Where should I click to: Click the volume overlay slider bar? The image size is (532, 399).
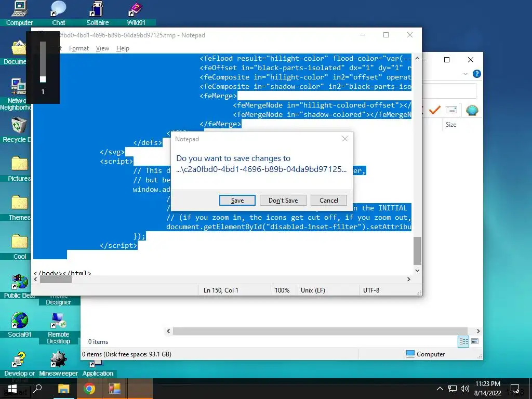pyautogui.click(x=43, y=62)
